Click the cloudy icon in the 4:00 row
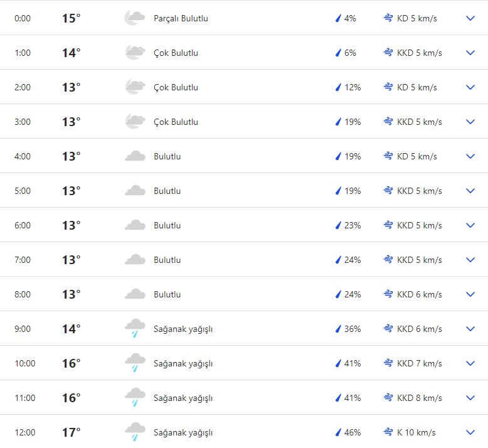The image size is (488, 448). coord(135,156)
